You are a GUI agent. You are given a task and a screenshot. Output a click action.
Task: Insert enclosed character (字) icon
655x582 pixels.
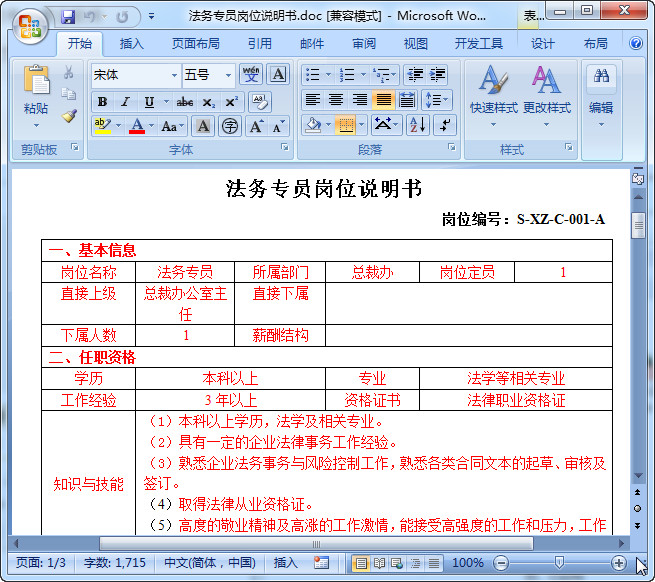[x=230, y=126]
